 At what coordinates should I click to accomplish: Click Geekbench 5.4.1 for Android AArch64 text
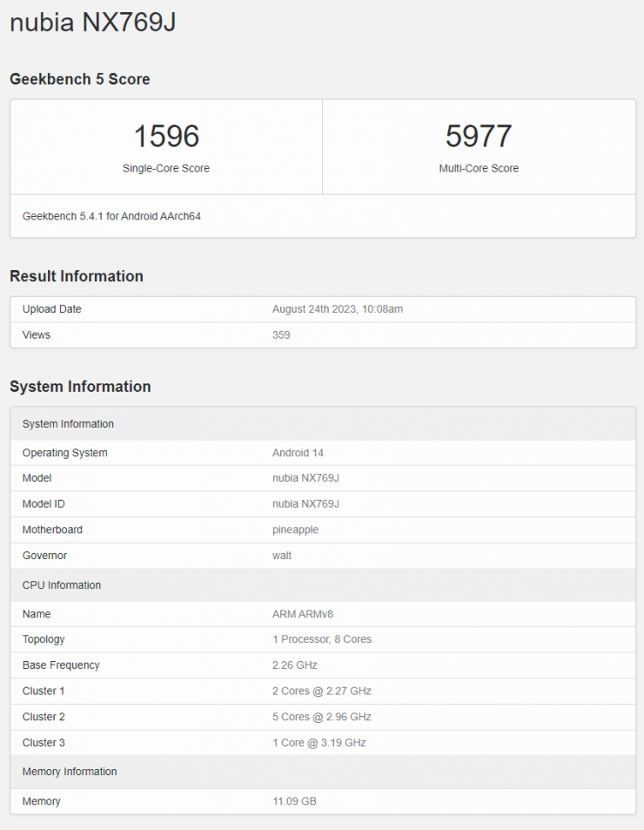[111, 216]
